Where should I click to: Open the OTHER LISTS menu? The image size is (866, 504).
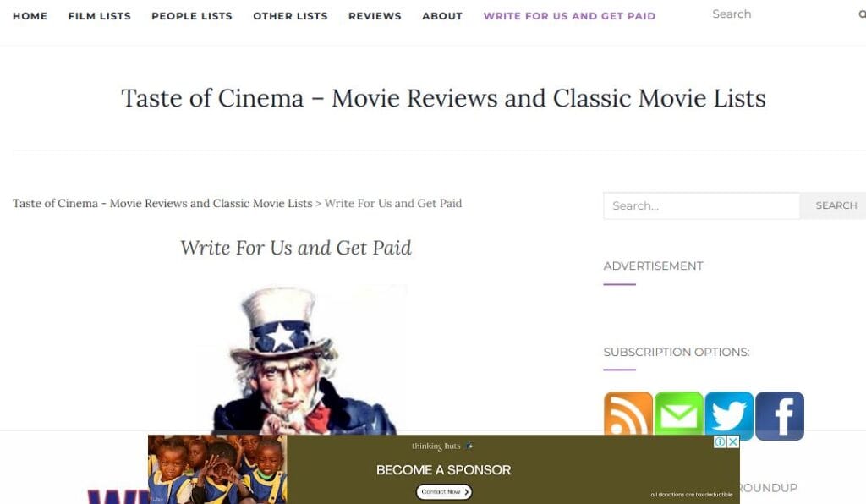pyautogui.click(x=291, y=16)
